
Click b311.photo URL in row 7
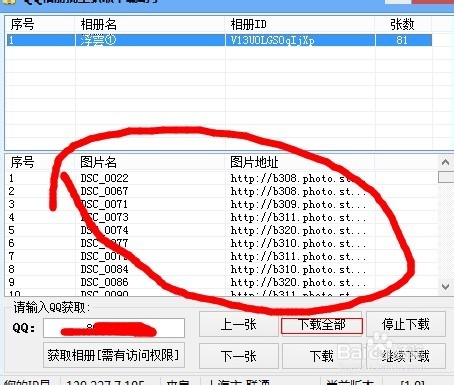[x=298, y=256]
